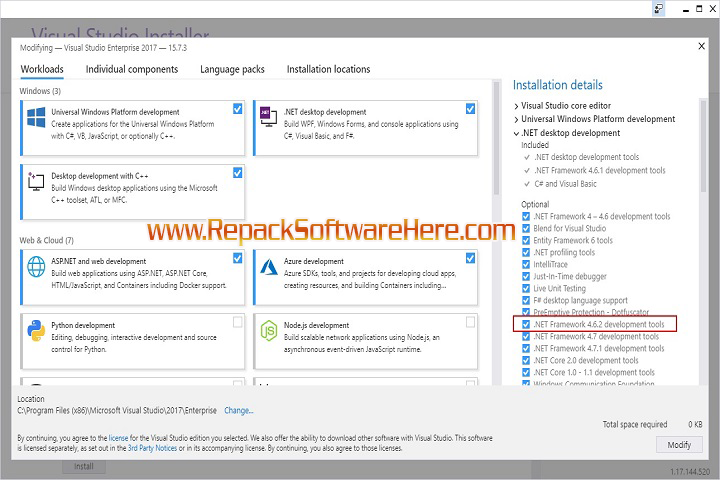
Task: Click the workloads list scrollbar
Action: click(x=496, y=137)
